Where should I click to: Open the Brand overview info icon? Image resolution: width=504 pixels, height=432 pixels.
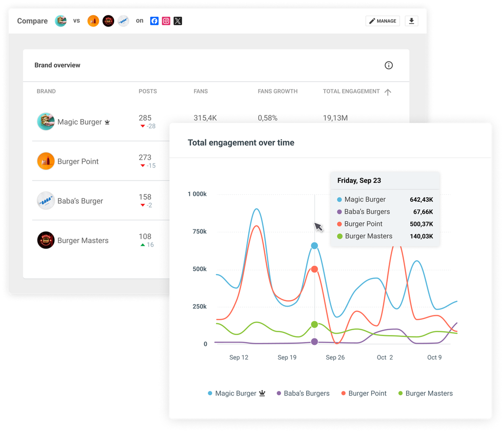388,65
